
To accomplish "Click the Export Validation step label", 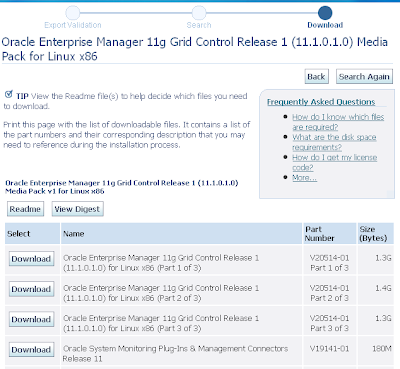I will click(73, 25).
